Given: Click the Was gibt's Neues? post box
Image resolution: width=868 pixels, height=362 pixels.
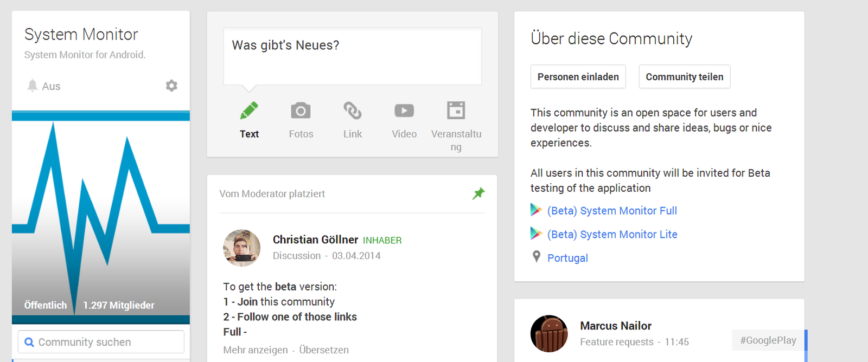Looking at the screenshot, I should point(352,56).
